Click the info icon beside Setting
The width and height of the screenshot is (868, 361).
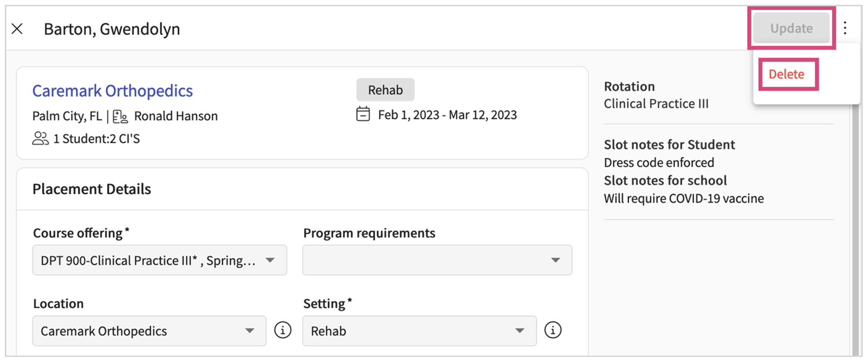tap(552, 330)
